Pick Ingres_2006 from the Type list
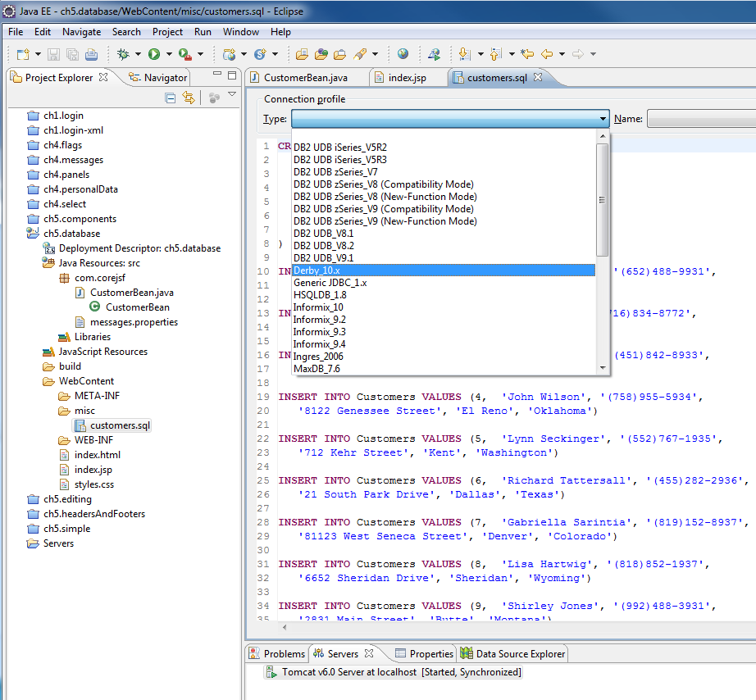Viewport: 756px width, 700px height. pos(444,357)
